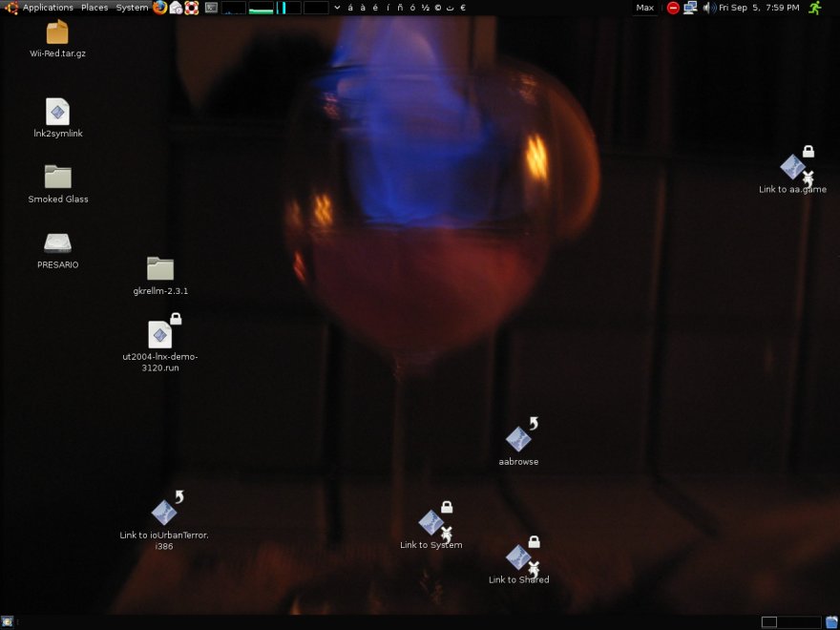The width and height of the screenshot is (840, 630).
Task: Click the CPU load monitor graph
Action: coord(234,8)
